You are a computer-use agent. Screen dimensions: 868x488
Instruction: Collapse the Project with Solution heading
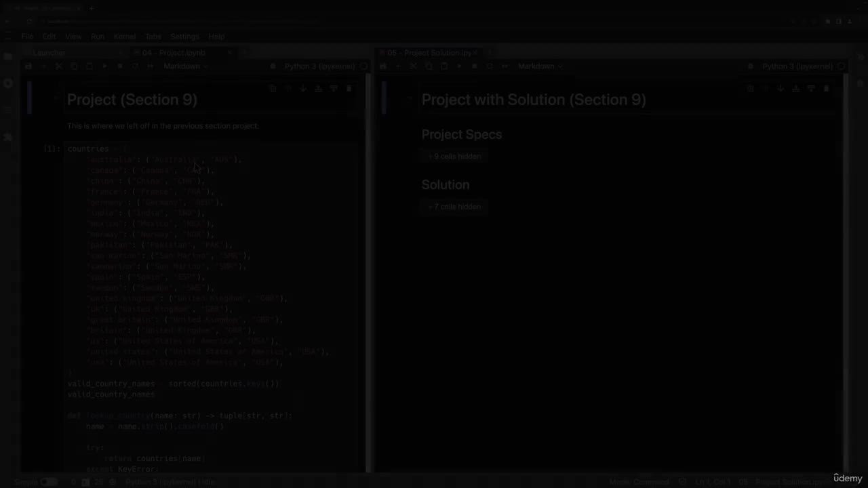tap(410, 98)
